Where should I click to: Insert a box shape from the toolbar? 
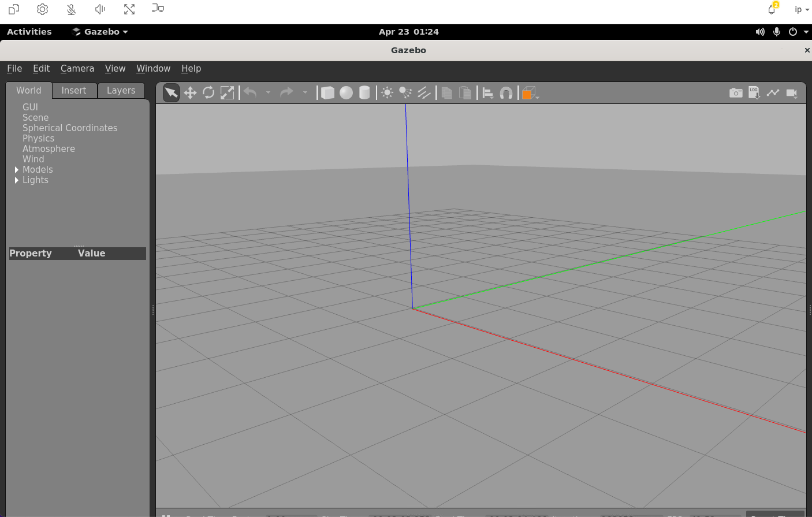[x=327, y=92]
